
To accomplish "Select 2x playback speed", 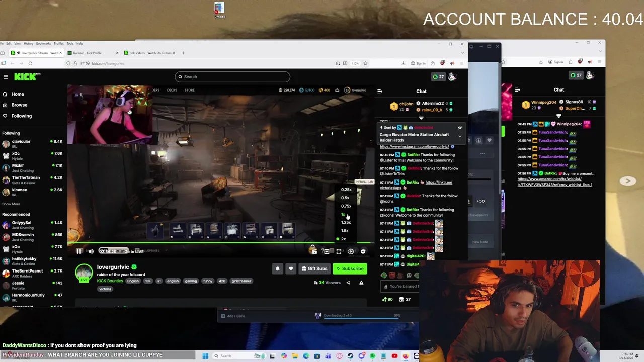I will point(343,239).
